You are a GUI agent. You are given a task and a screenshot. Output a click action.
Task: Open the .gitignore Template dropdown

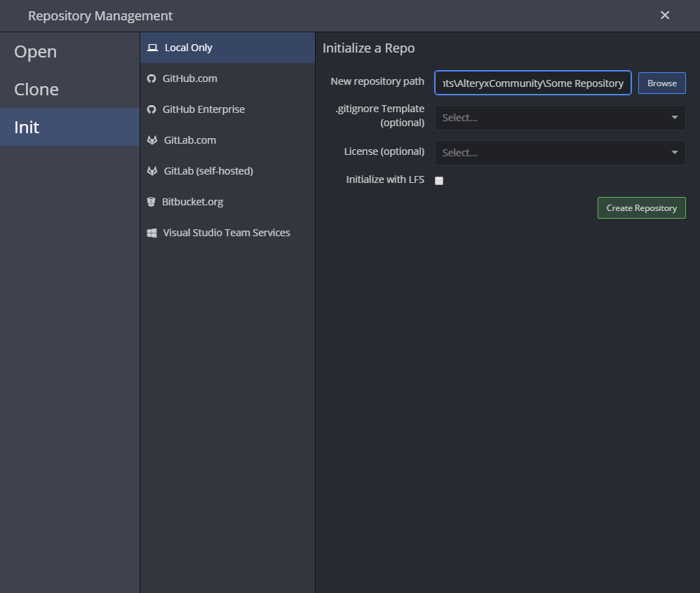pyautogui.click(x=560, y=117)
